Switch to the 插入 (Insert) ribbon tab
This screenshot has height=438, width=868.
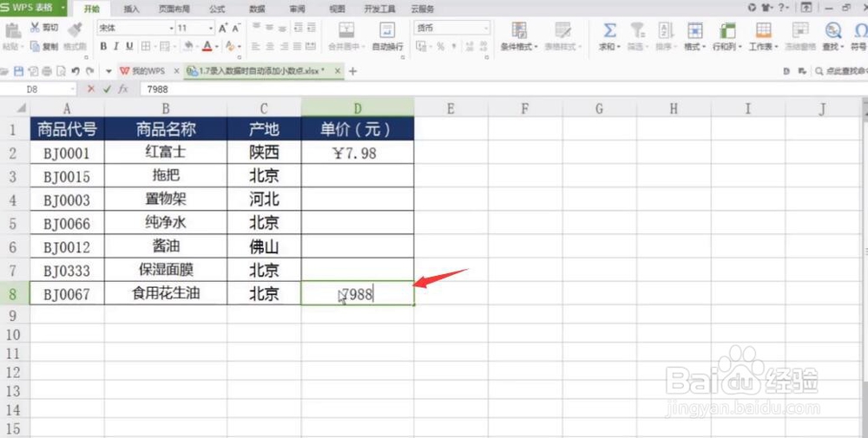click(x=131, y=9)
